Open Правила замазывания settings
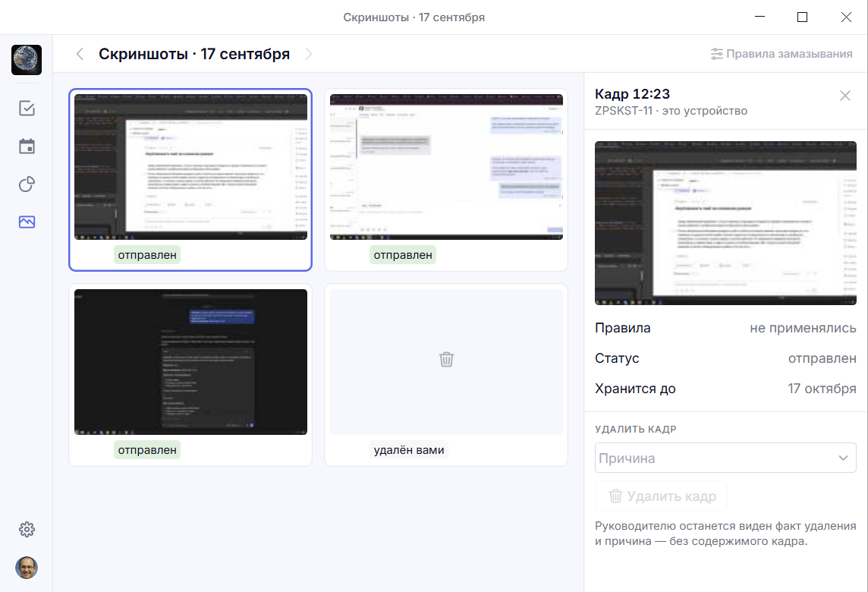Screen dimensions: 868x592 click(x=781, y=54)
